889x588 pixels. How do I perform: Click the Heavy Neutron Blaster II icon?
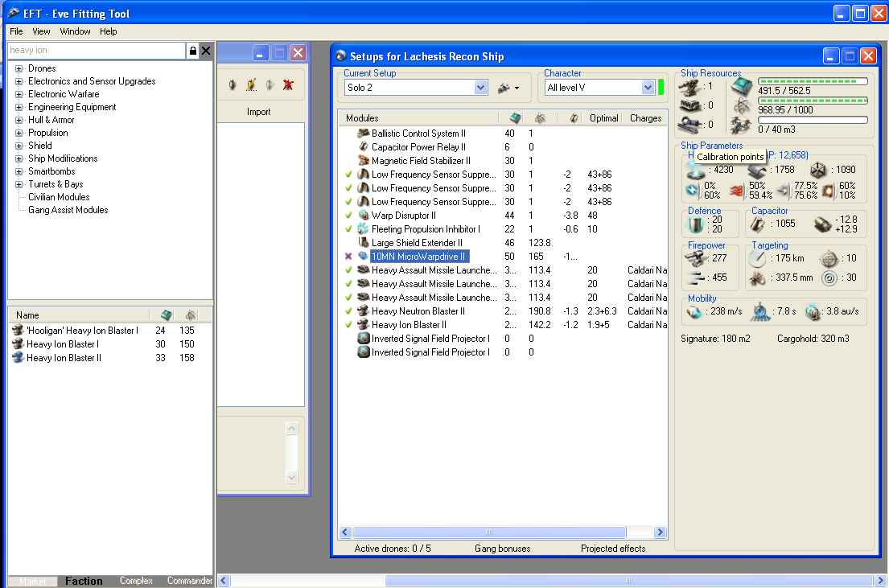pos(364,311)
